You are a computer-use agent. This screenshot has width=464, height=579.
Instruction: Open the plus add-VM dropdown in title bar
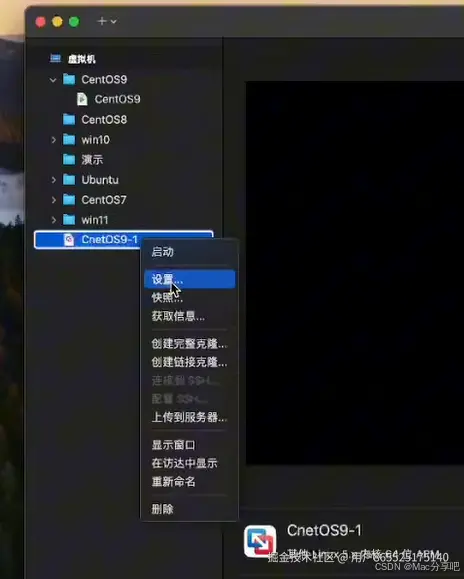pyautogui.click(x=107, y=21)
